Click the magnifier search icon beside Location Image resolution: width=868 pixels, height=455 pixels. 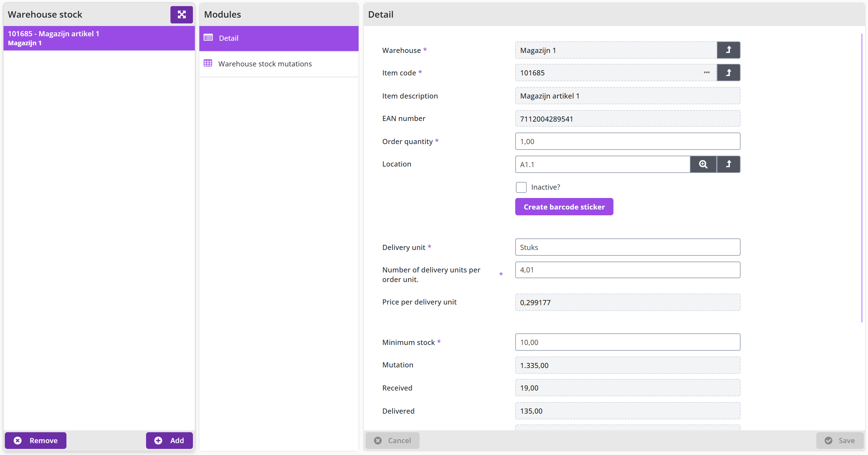point(703,164)
